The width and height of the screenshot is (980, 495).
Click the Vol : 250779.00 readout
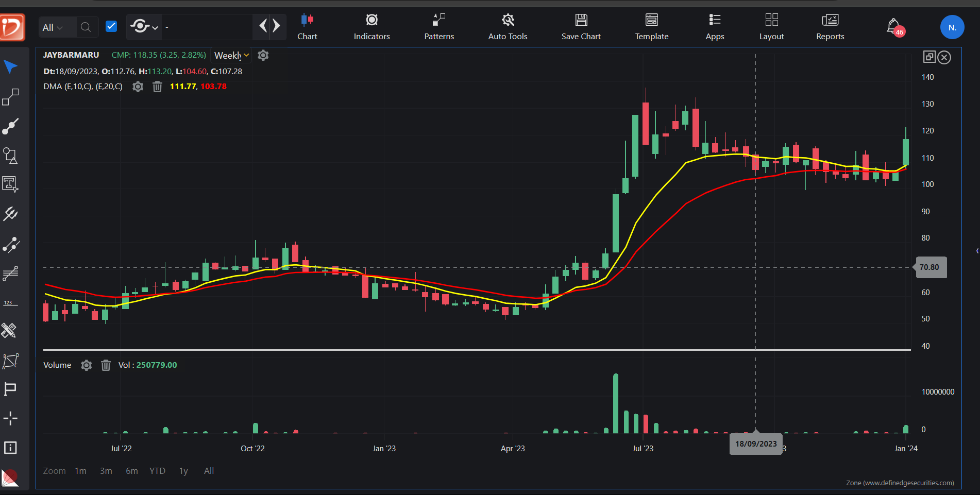point(147,365)
